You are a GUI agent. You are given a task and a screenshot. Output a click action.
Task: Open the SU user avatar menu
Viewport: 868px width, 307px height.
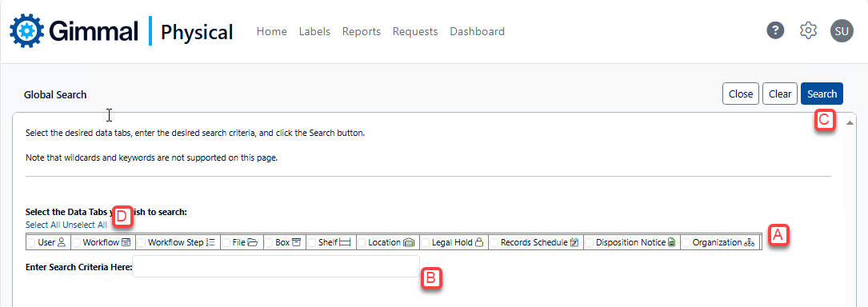[842, 31]
